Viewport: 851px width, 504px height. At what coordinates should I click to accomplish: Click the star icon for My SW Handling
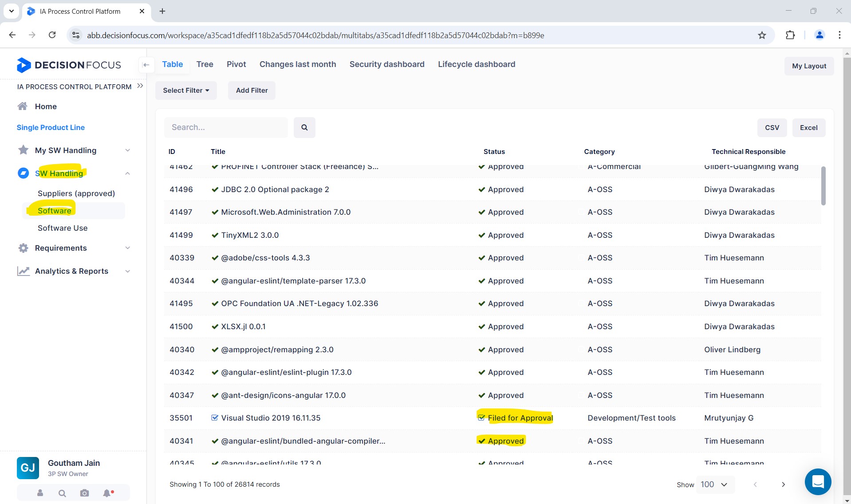(x=23, y=150)
